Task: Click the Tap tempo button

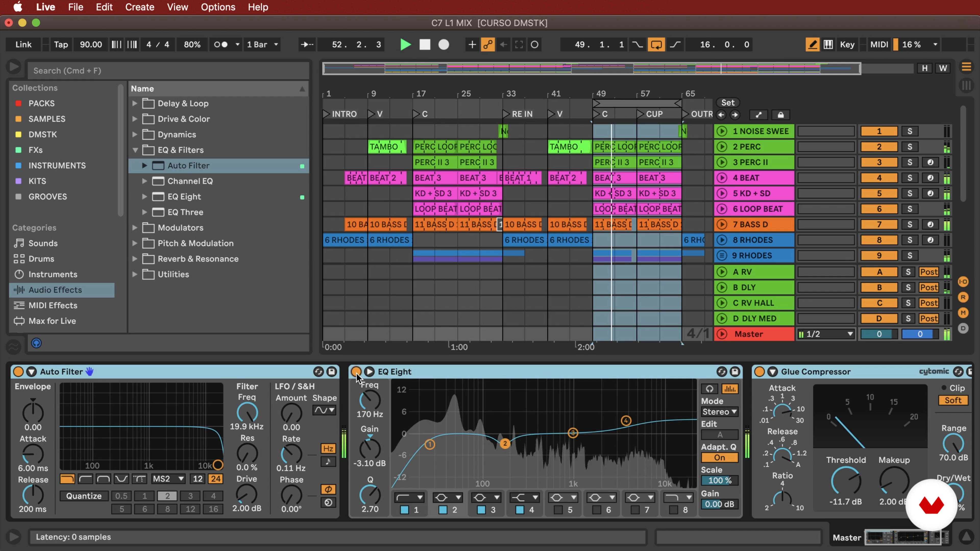Action: coord(61,44)
